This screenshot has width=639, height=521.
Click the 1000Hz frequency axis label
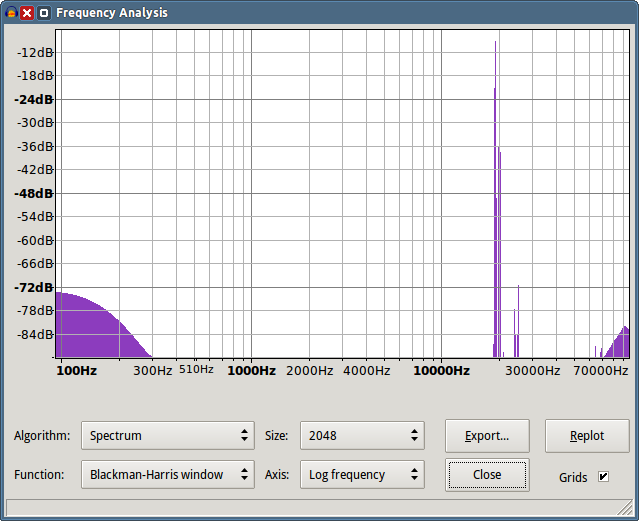point(251,371)
